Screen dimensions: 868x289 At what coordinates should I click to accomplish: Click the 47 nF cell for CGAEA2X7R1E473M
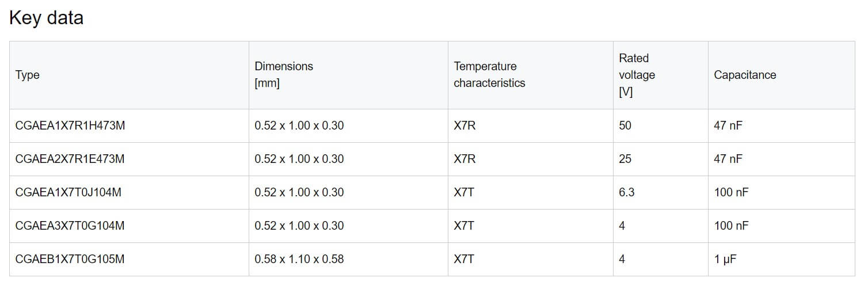(x=728, y=159)
